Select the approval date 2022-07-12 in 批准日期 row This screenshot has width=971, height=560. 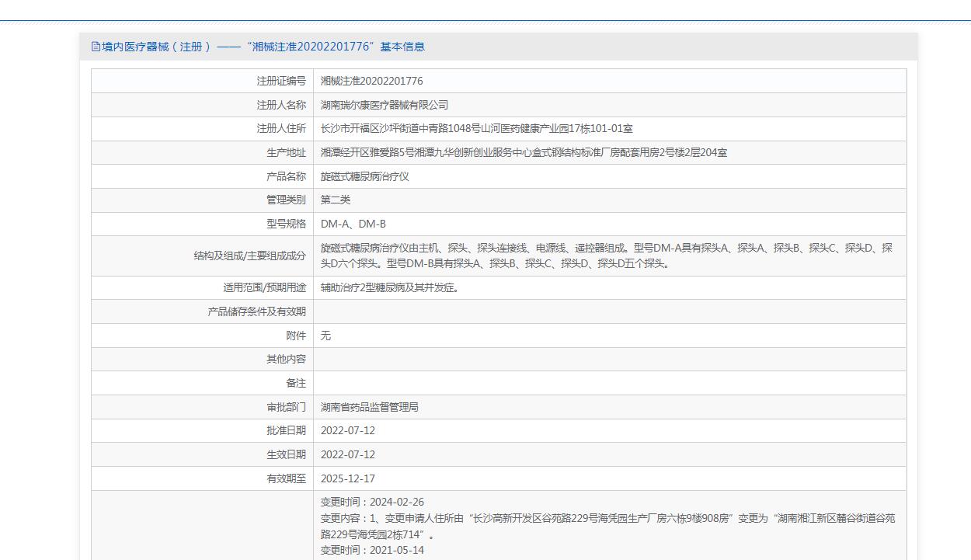coord(348,430)
